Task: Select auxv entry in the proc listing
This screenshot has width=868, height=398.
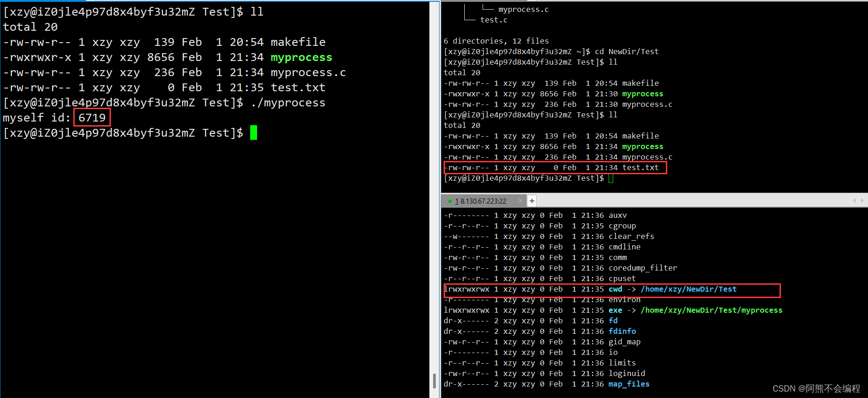Action: 617,215
